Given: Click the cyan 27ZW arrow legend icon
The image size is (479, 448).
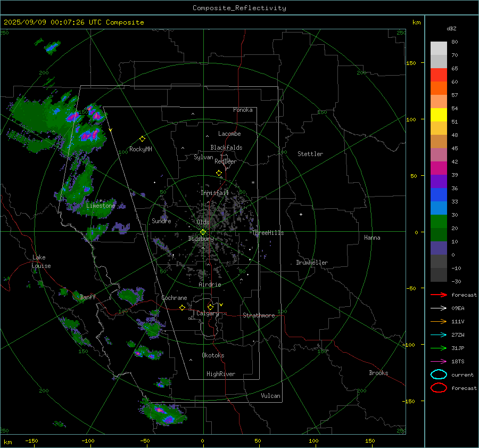Looking at the screenshot, I should click(x=439, y=335).
